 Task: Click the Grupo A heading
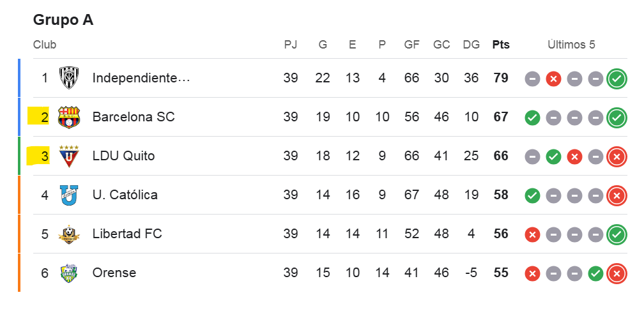(63, 20)
